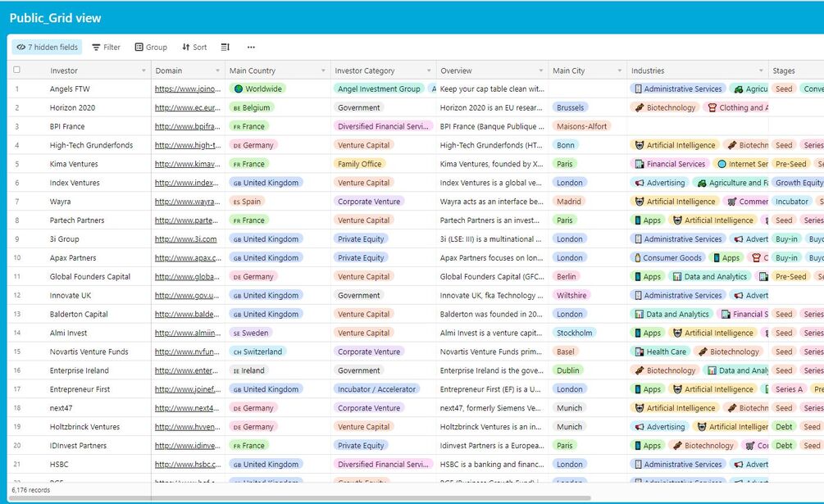Click the Berlin city tag
824x504 pixels.
[567, 277]
